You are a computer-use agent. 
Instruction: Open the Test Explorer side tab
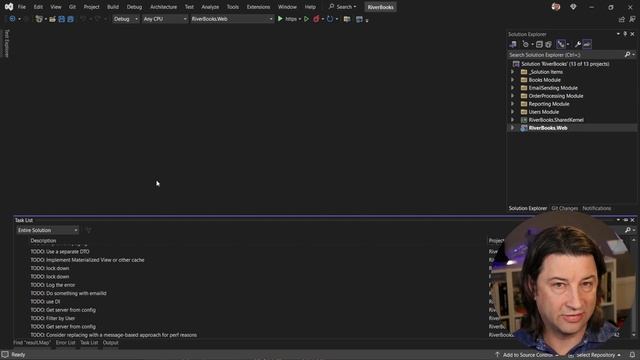click(7, 43)
